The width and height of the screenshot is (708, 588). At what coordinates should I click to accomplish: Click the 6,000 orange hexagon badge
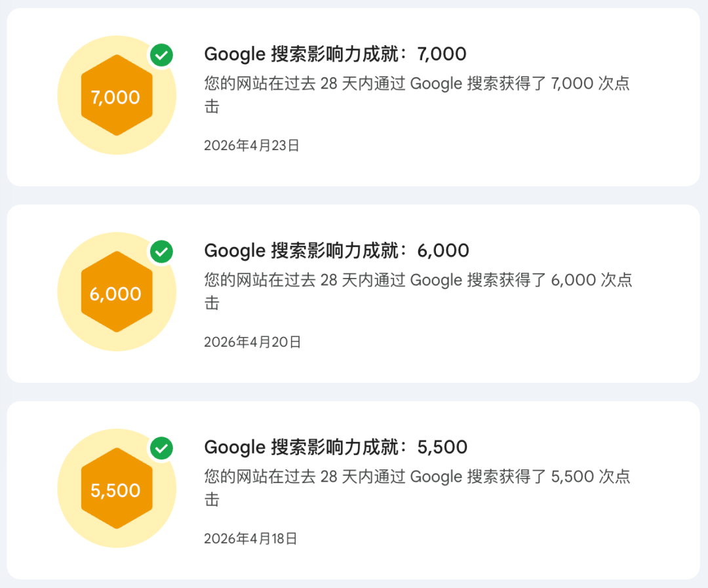click(x=117, y=292)
